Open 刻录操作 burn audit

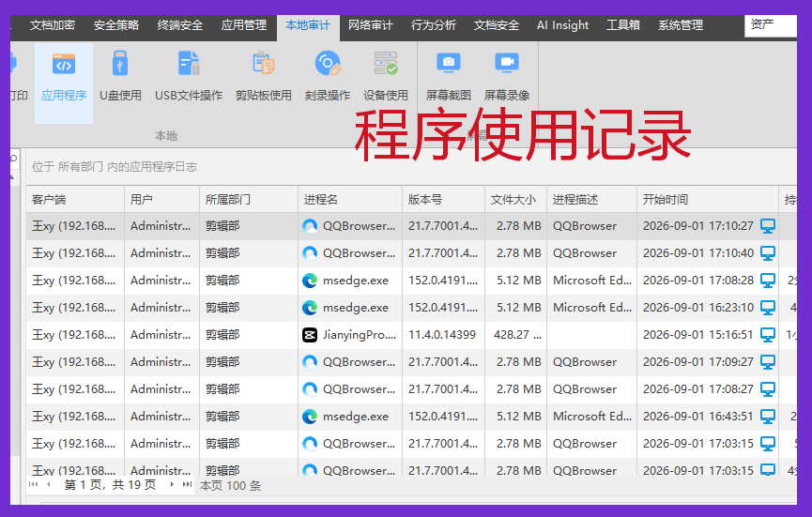tap(328, 78)
